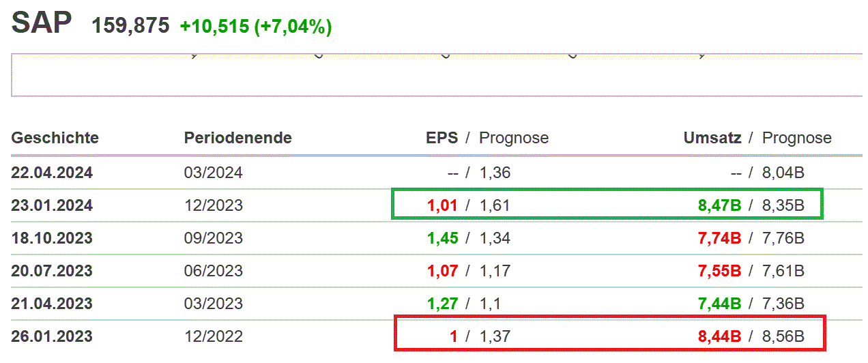Click the 20.07.2023 date entry

click(x=52, y=271)
